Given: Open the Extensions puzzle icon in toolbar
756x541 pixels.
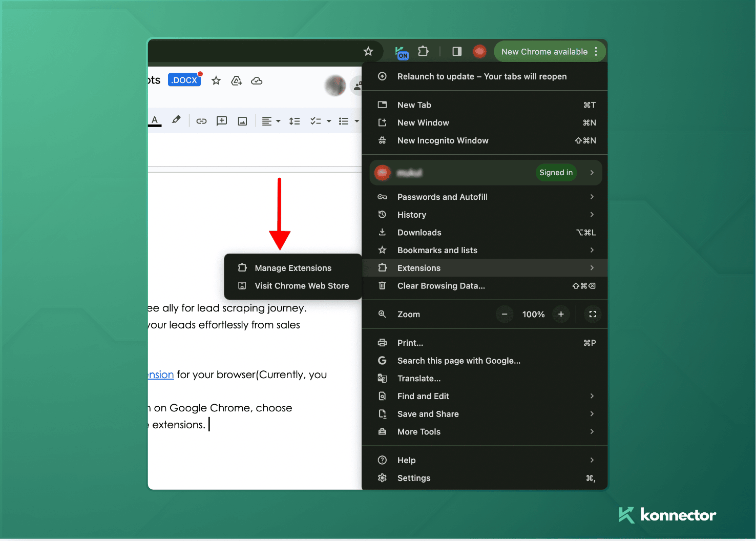Looking at the screenshot, I should point(423,51).
